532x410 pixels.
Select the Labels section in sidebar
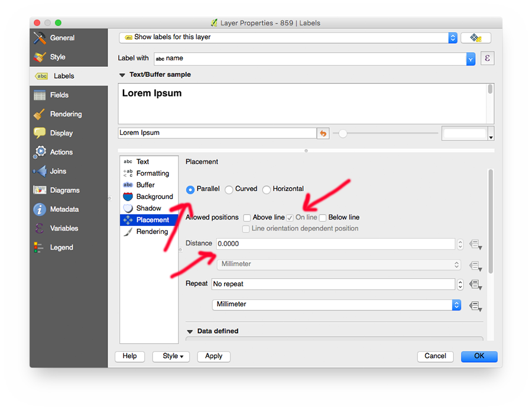point(69,76)
